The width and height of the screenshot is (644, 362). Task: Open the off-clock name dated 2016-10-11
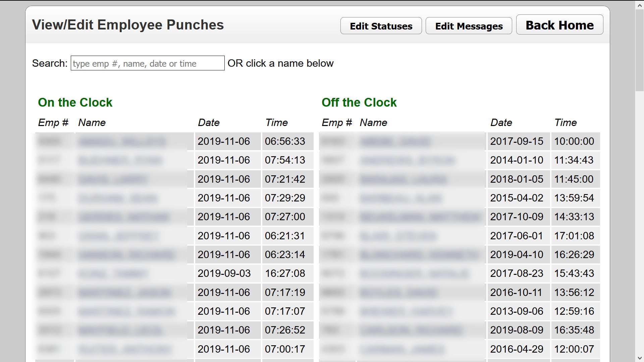399,293
